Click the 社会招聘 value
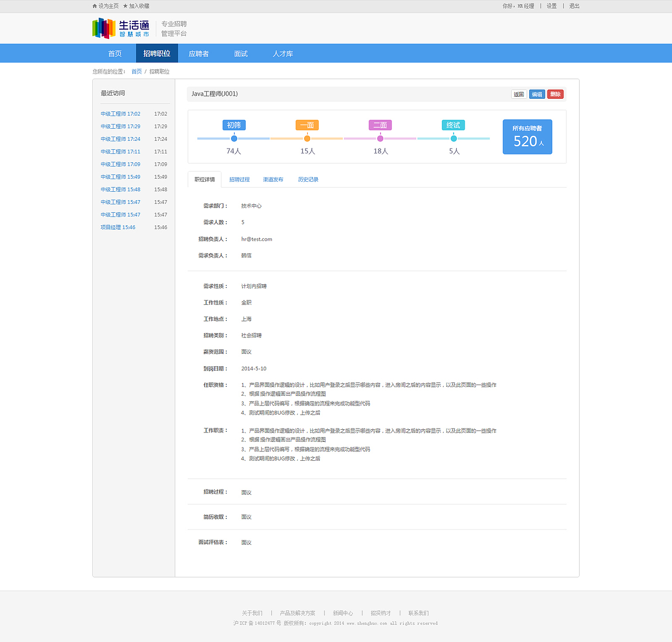Viewport: 672px width, 642px height. coord(251,336)
